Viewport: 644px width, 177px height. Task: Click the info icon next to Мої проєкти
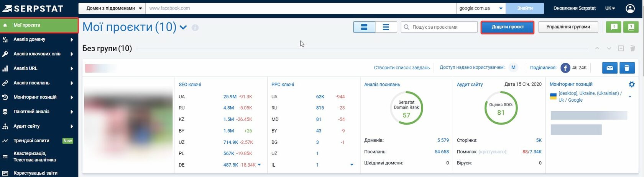(195, 28)
